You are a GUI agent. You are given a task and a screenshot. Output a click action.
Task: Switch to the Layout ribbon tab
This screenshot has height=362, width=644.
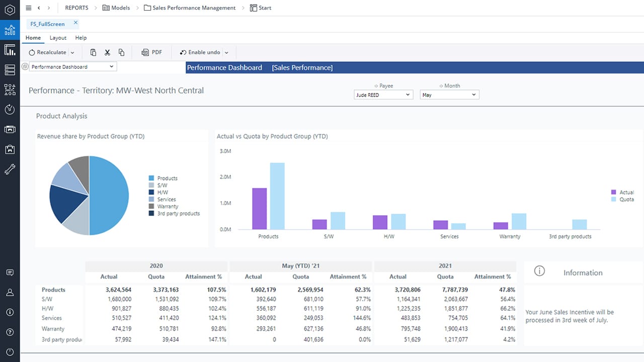click(58, 38)
